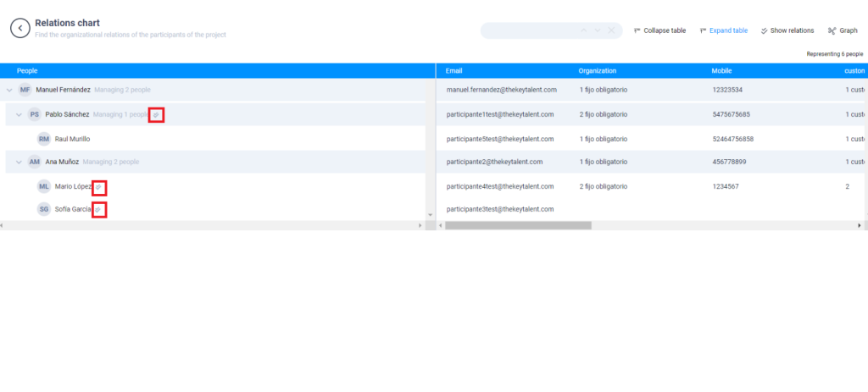Image resolution: width=868 pixels, height=392 pixels.
Task: Click the MF avatar of Manuel Fernández
Action: coord(25,91)
